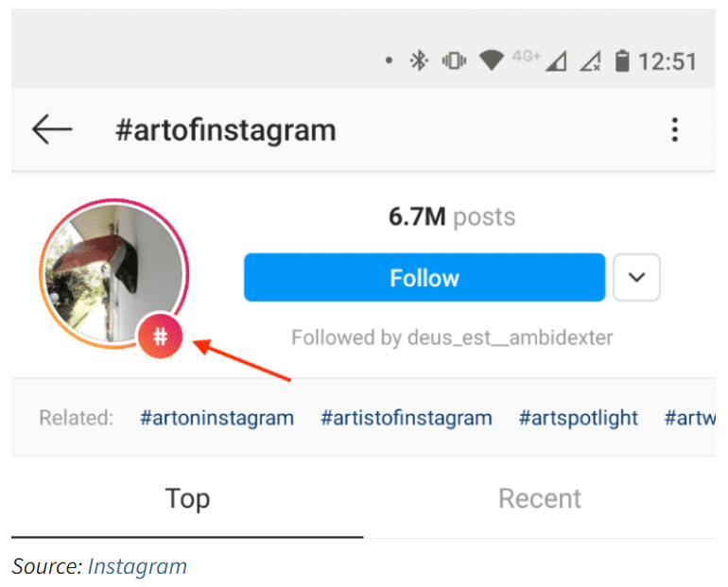The image size is (728, 587).
Task: Tap the second signal icon with x
Action: click(x=591, y=60)
